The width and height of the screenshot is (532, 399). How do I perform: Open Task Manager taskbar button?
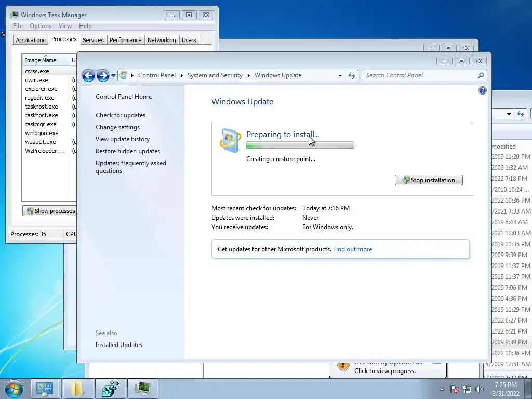[x=143, y=389]
